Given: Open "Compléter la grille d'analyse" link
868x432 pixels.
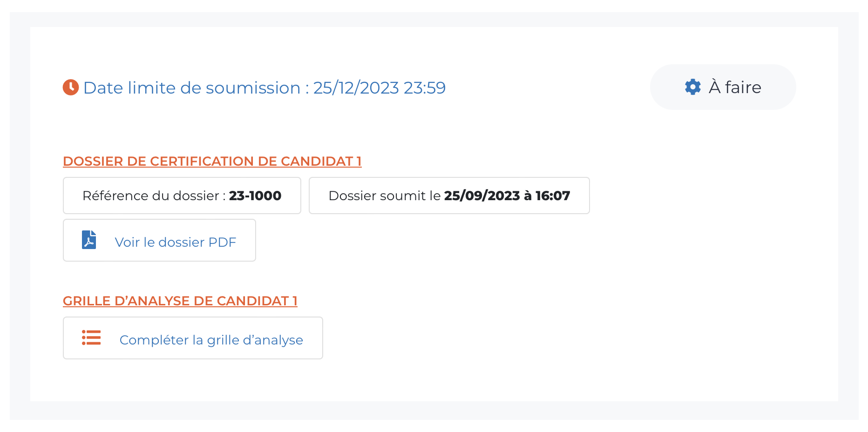Looking at the screenshot, I should (x=211, y=340).
